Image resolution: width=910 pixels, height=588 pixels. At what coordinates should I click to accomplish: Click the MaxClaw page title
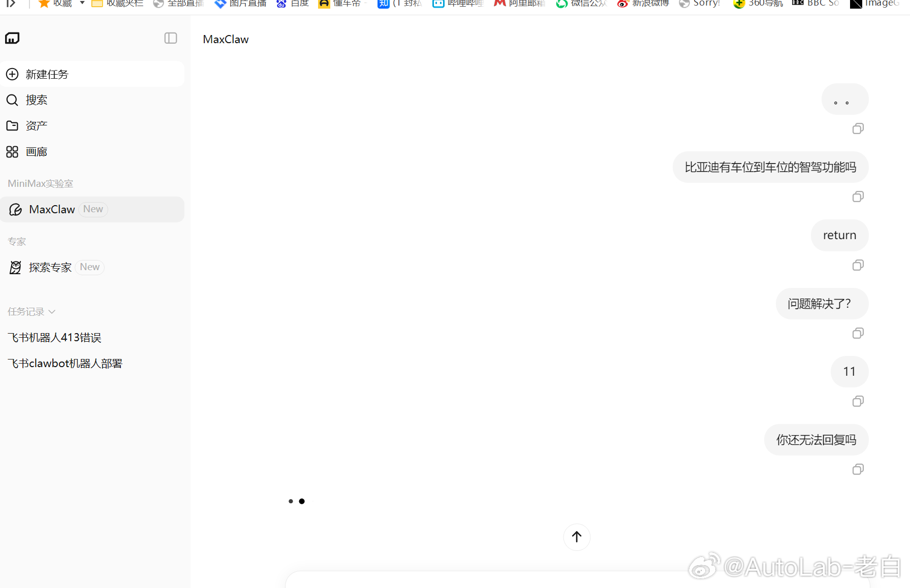[226, 40]
